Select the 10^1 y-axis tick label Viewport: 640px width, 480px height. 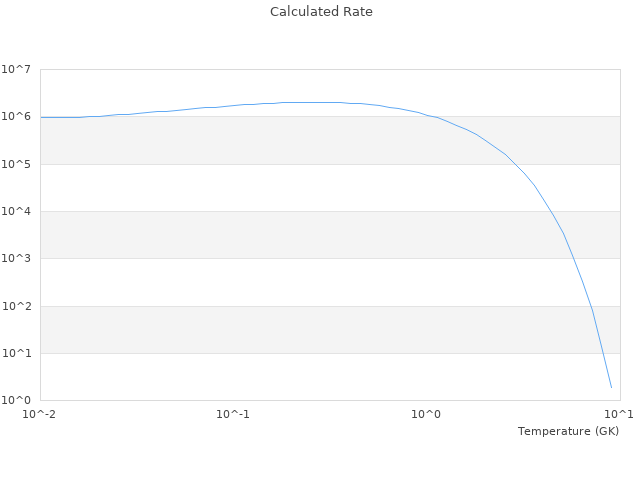[16, 353]
